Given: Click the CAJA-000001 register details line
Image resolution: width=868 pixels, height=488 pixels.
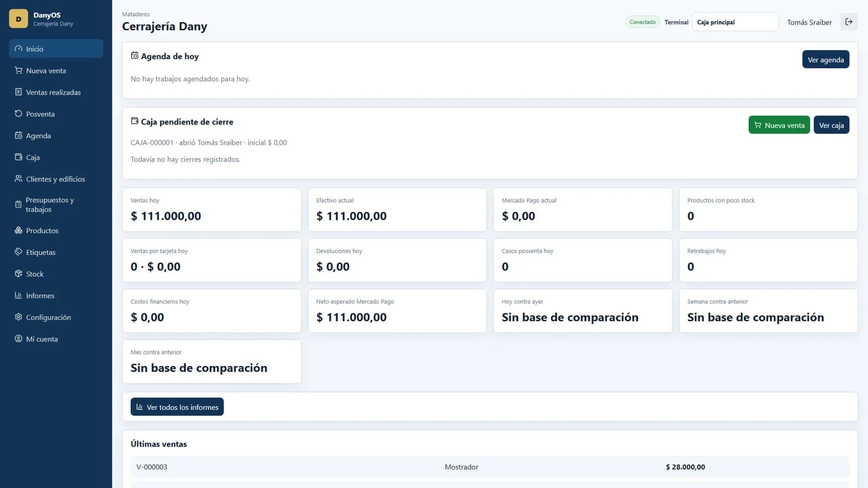Looking at the screenshot, I should point(209,143).
